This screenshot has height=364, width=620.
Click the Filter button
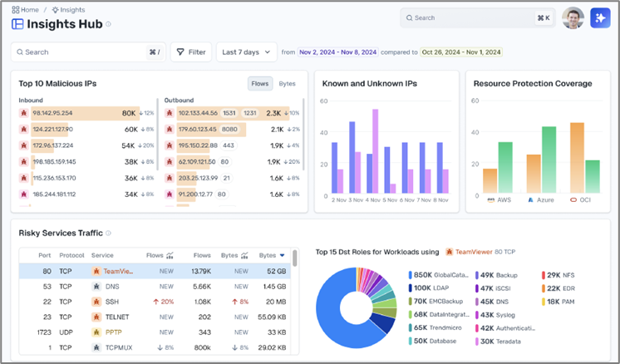[190, 52]
